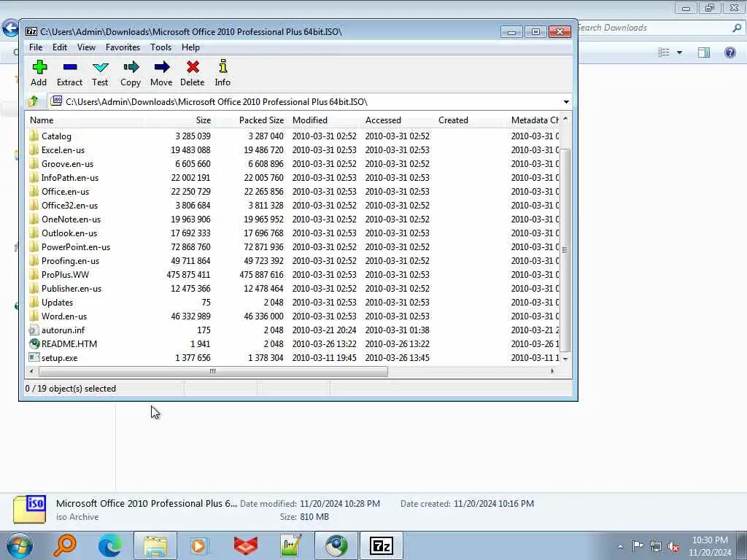Screen dimensions: 747x560
Task: Open the Help menu
Action: click(x=190, y=47)
